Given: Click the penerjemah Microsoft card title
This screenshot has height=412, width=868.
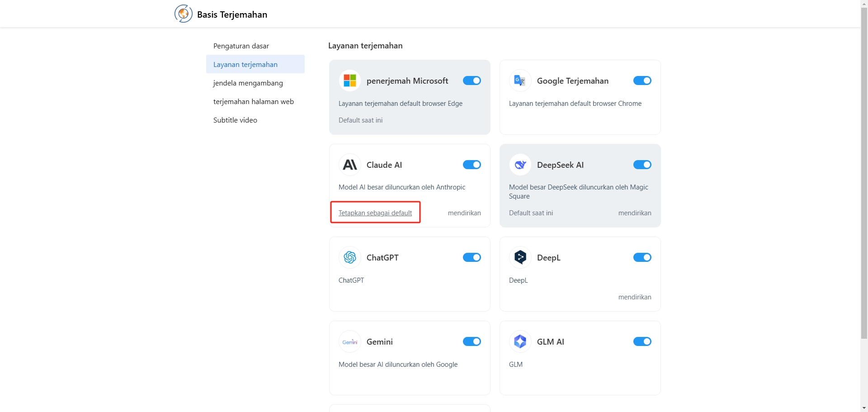Looking at the screenshot, I should 407,81.
